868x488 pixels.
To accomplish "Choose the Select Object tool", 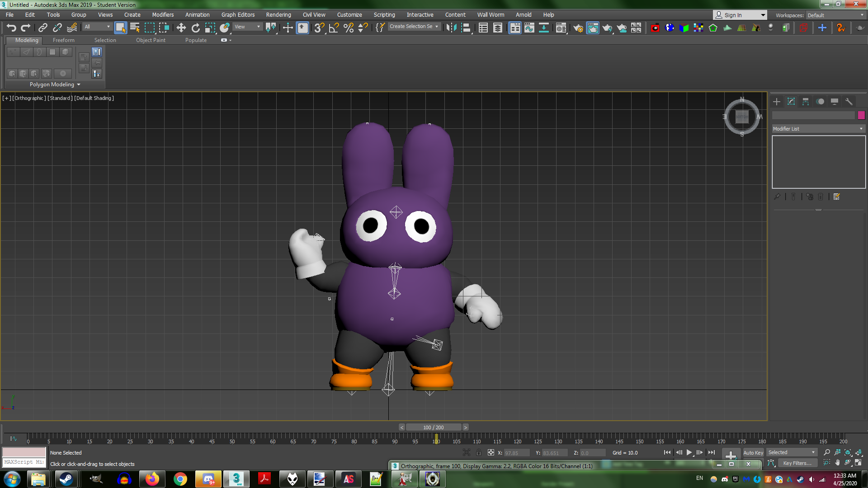I will pos(120,28).
